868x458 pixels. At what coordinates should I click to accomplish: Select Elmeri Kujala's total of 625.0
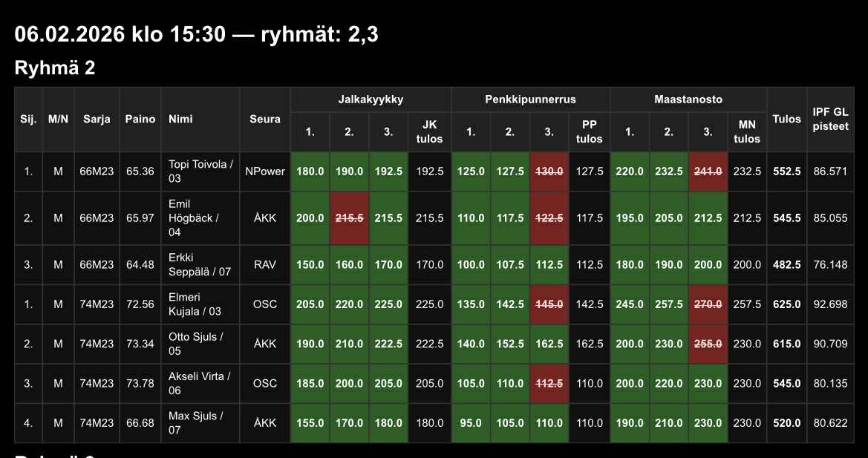click(x=786, y=304)
